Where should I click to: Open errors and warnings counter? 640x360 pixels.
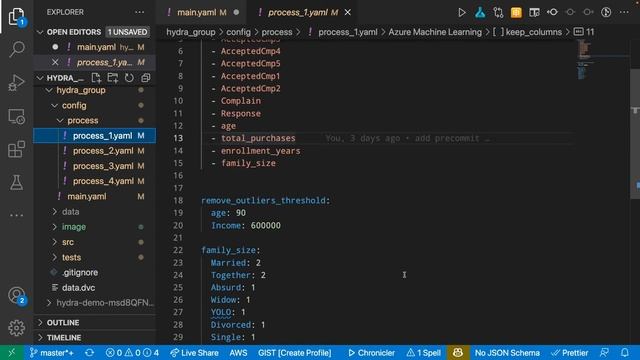pos(132,353)
